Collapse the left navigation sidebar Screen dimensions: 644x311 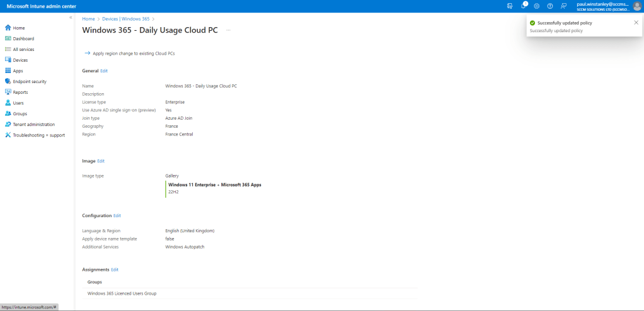pyautogui.click(x=71, y=18)
